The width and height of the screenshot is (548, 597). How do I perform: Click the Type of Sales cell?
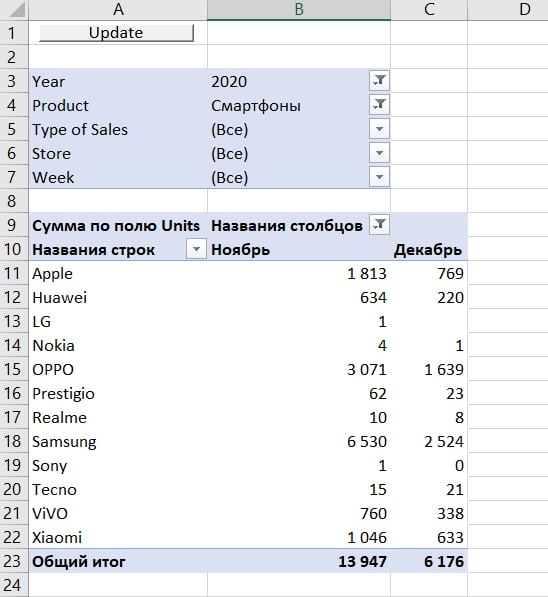coord(118,129)
